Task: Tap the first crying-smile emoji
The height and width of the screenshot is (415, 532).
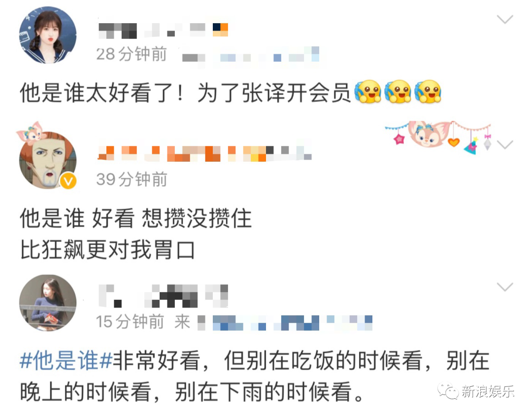Action: click(x=368, y=92)
